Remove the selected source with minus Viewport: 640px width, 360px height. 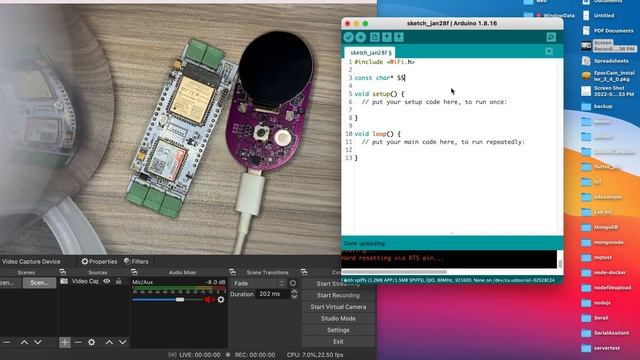(x=78, y=342)
